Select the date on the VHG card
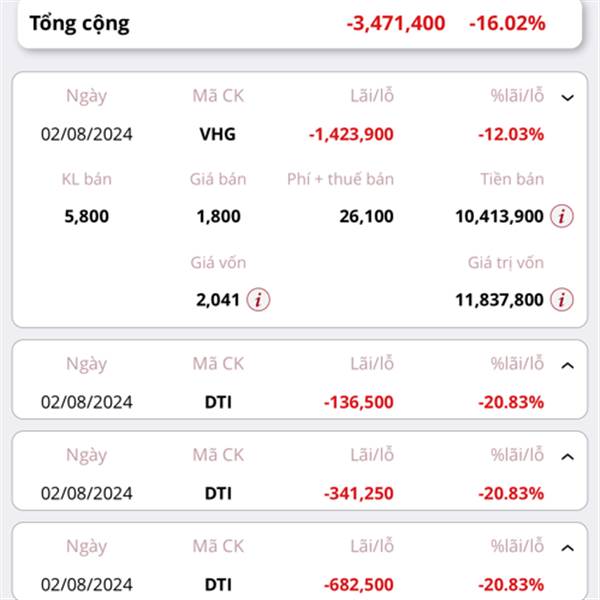The height and width of the screenshot is (600, 600). [x=86, y=134]
